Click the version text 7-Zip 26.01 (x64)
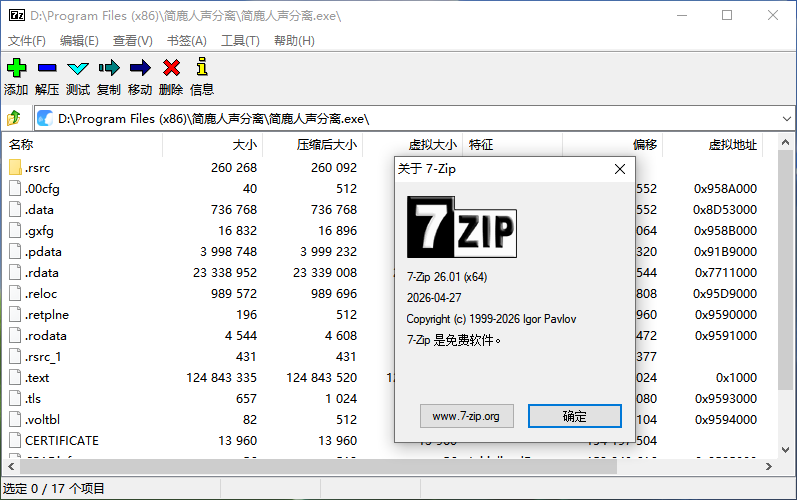This screenshot has width=797, height=500. [x=447, y=277]
